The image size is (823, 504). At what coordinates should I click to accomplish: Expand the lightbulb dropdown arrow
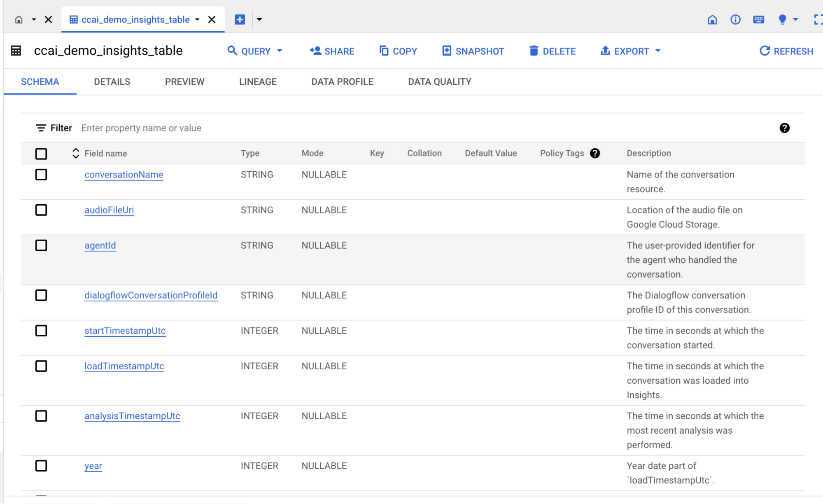pos(795,20)
